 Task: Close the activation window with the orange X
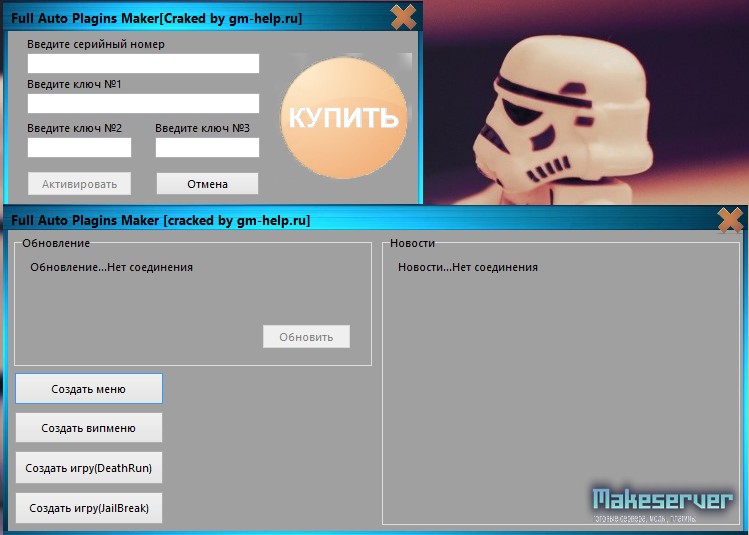click(x=403, y=18)
